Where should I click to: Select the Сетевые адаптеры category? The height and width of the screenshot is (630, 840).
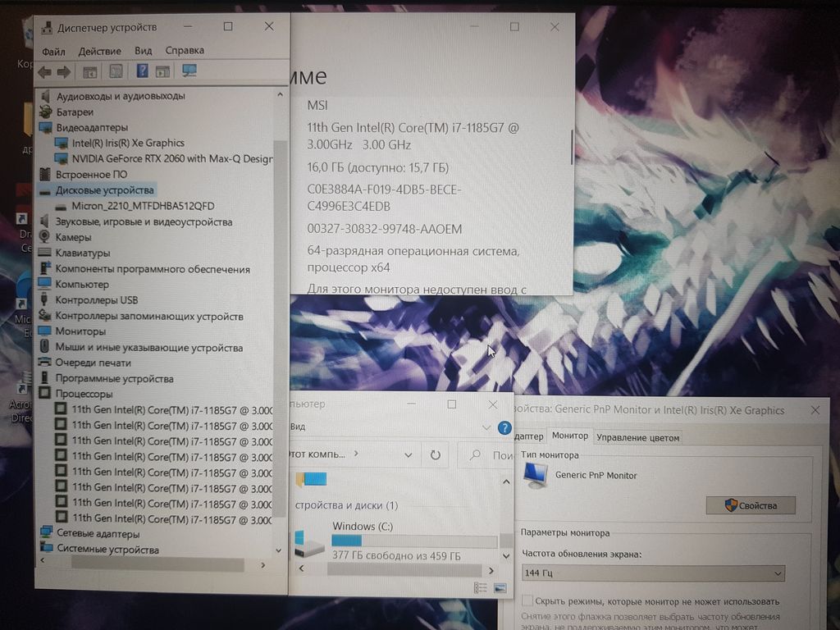point(98,533)
